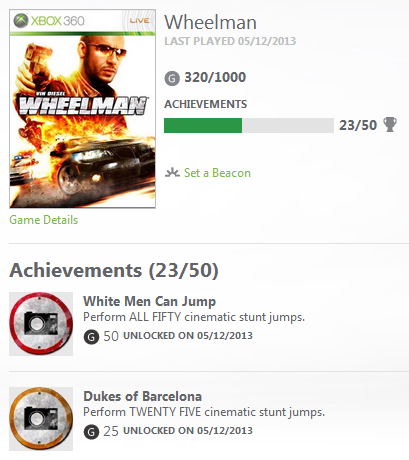Select the Dukes of Barcelona title

pos(143,396)
